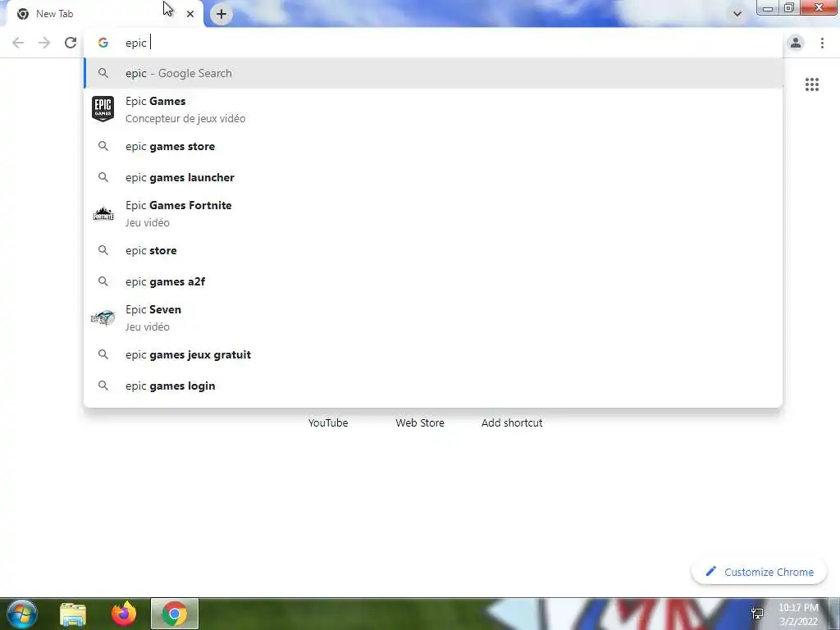
Task: Click the Customize Chrome button
Action: [759, 572]
